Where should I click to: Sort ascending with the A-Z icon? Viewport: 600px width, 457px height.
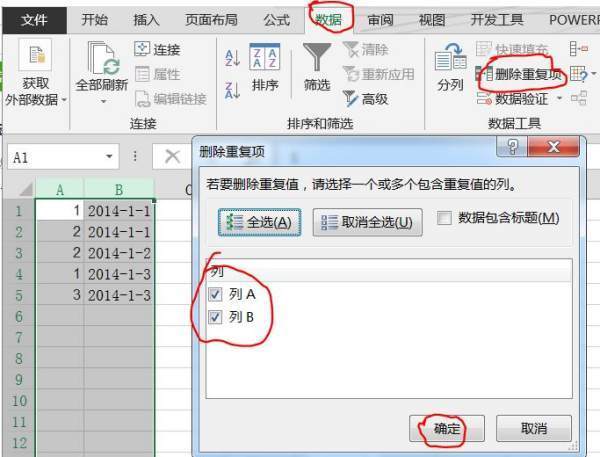(x=232, y=58)
